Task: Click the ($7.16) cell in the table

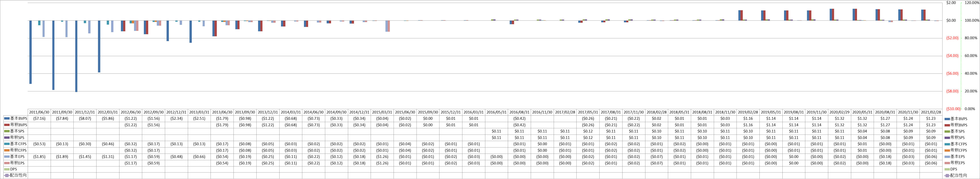Action: pos(40,119)
